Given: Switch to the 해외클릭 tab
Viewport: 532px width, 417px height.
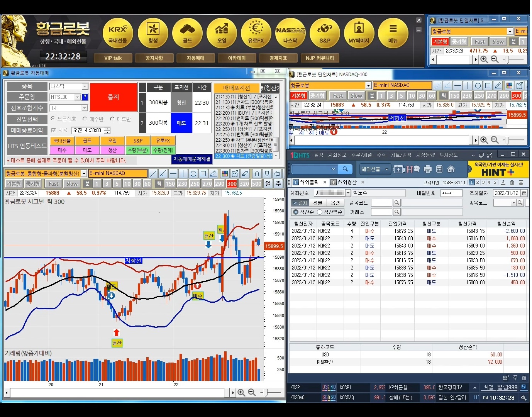Looking at the screenshot, I should [309, 182].
